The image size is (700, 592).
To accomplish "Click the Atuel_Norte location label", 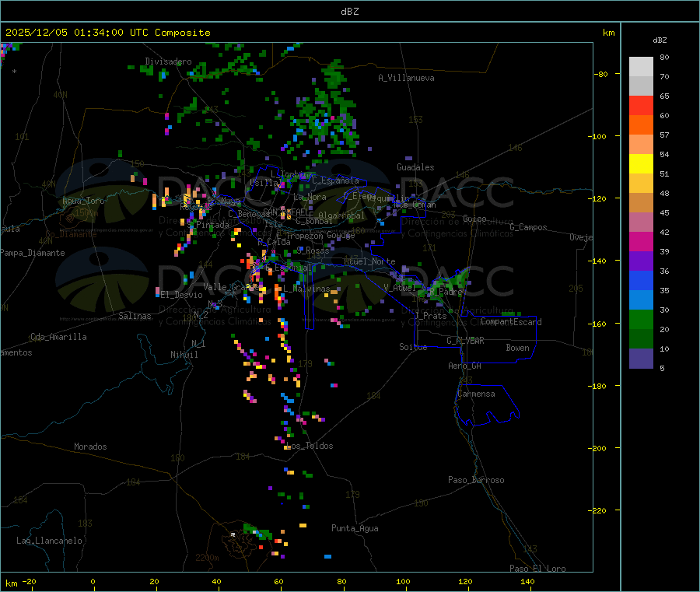I will coord(369,261).
